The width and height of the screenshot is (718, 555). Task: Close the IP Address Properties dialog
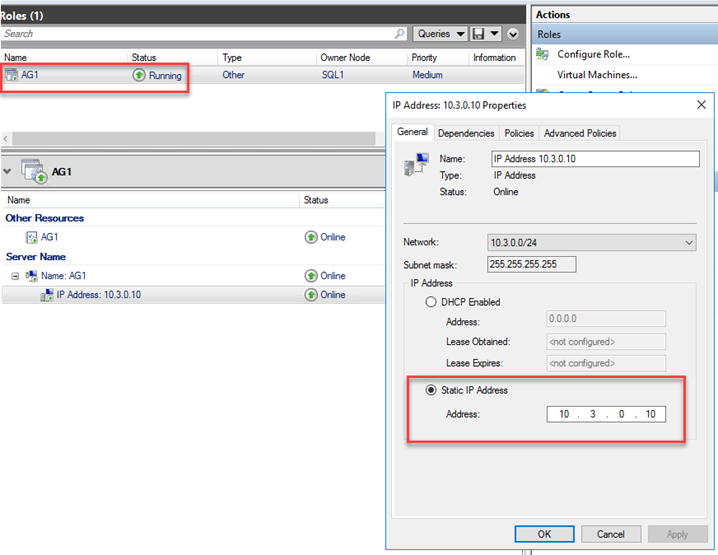point(701,105)
